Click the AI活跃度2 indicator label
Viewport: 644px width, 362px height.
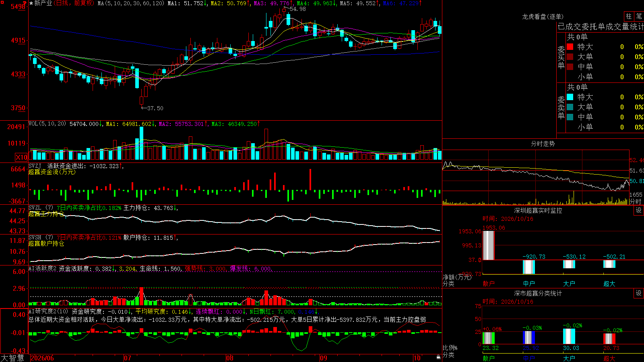click(x=42, y=268)
